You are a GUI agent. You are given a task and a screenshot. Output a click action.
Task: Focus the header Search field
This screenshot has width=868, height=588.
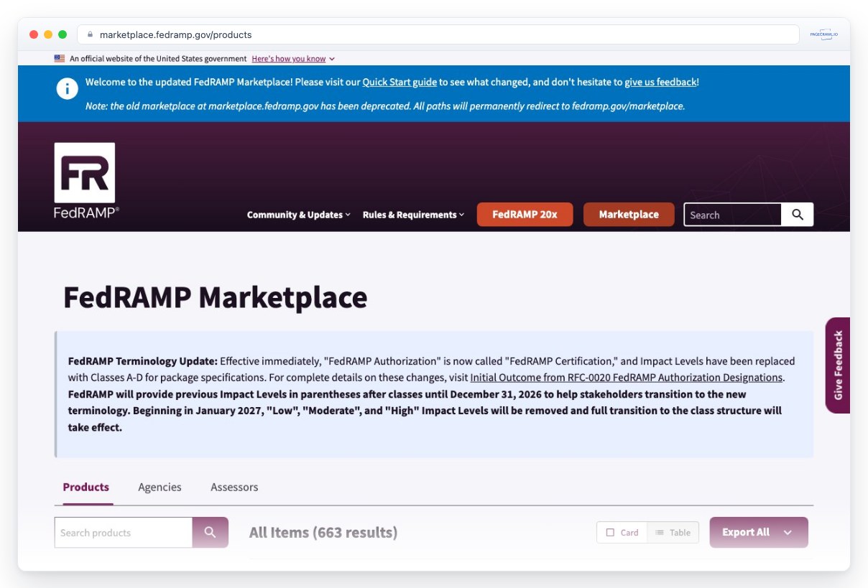[x=732, y=215]
